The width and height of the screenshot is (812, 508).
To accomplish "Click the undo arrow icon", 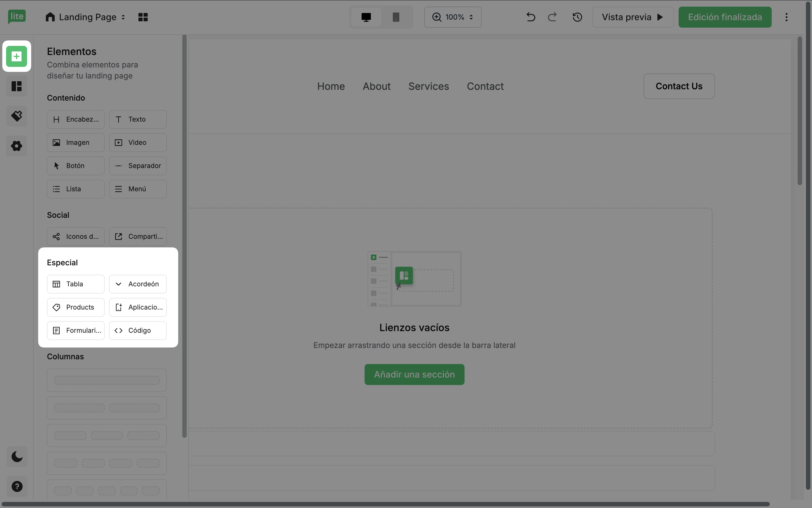I will [530, 17].
